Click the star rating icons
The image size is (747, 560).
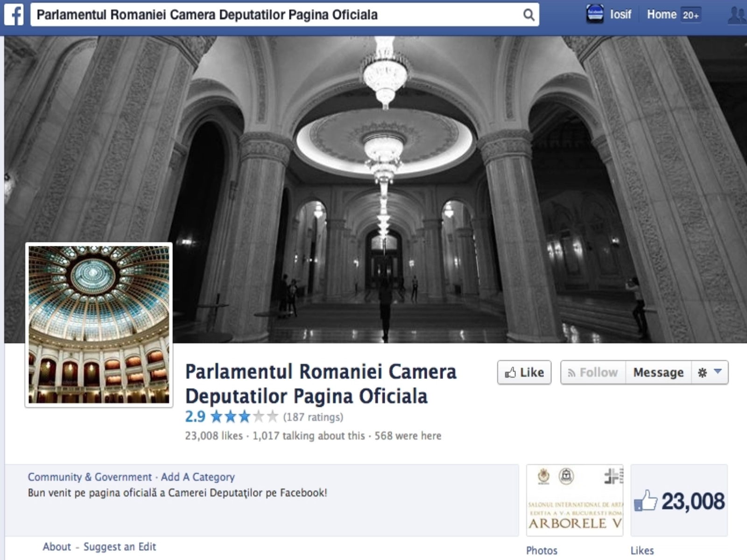pyautogui.click(x=244, y=416)
